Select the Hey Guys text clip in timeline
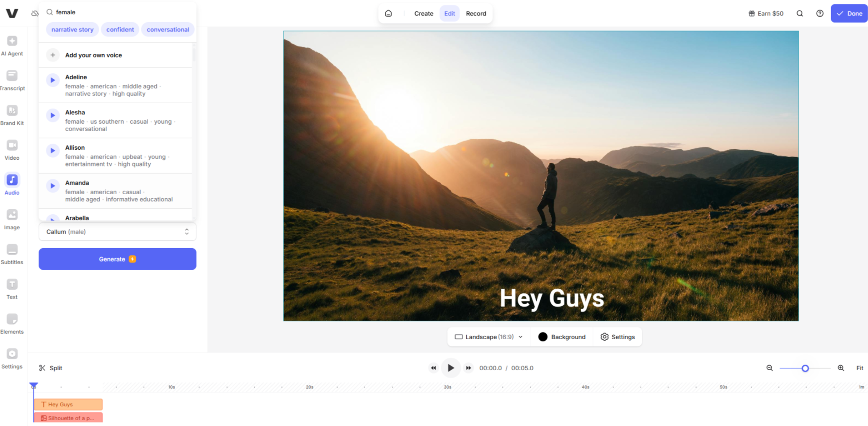Screen dimensions: 868x426 pyautogui.click(x=68, y=405)
